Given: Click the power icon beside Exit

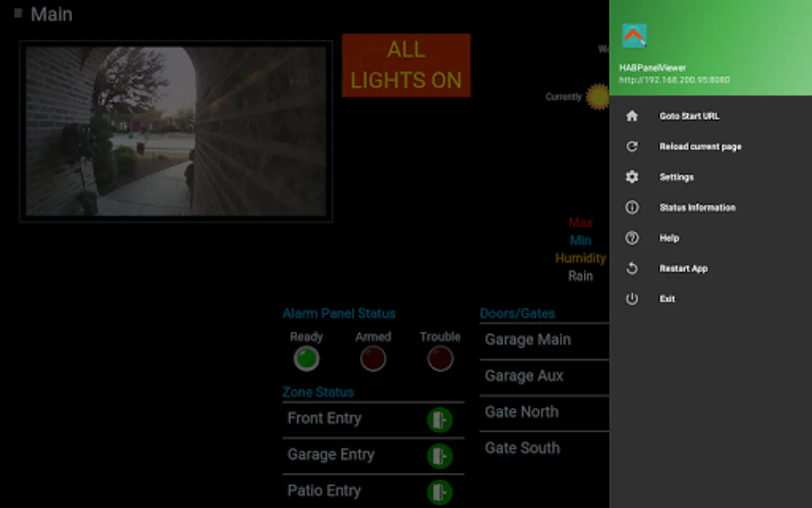Looking at the screenshot, I should 632,299.
